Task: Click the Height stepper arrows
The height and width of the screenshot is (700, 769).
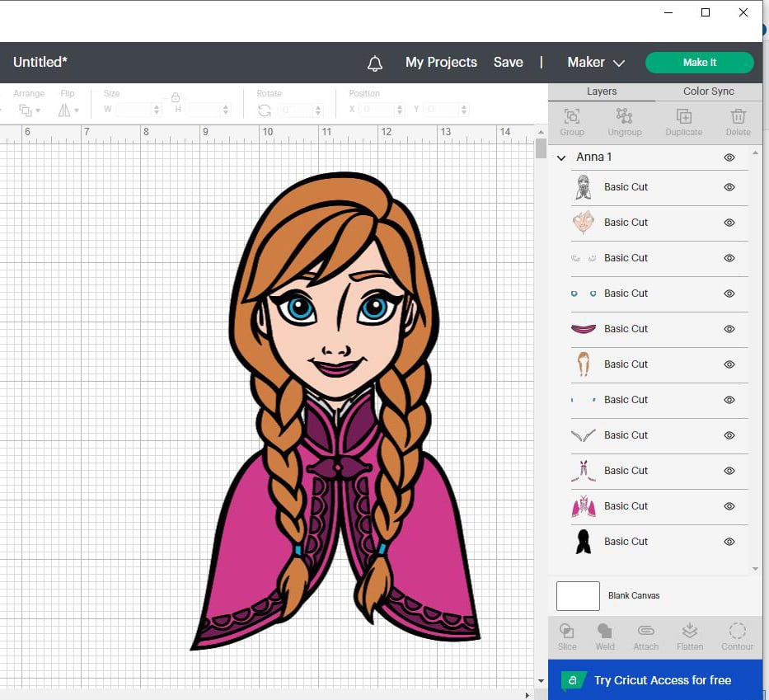Action: pyautogui.click(x=226, y=110)
